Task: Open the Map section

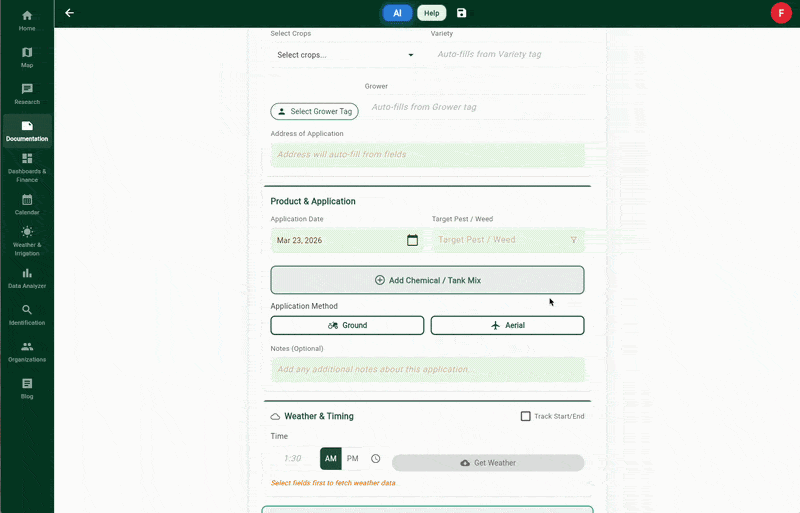Action: pyautogui.click(x=27, y=57)
